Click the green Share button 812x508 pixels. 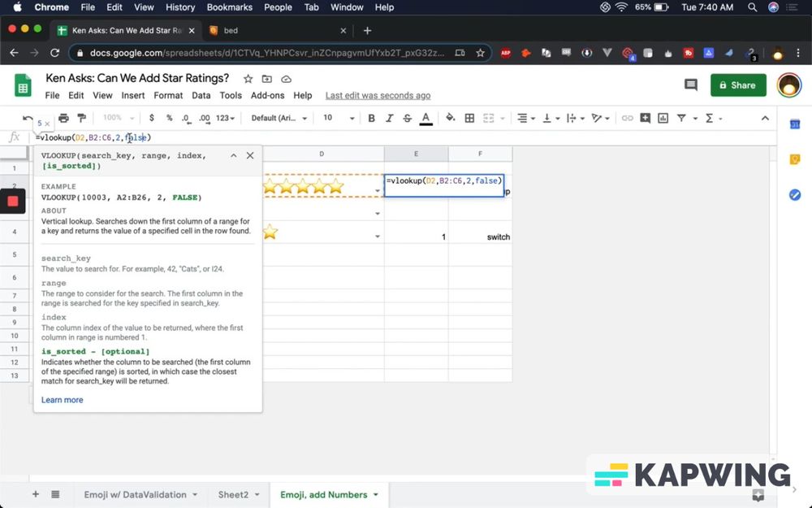737,85
